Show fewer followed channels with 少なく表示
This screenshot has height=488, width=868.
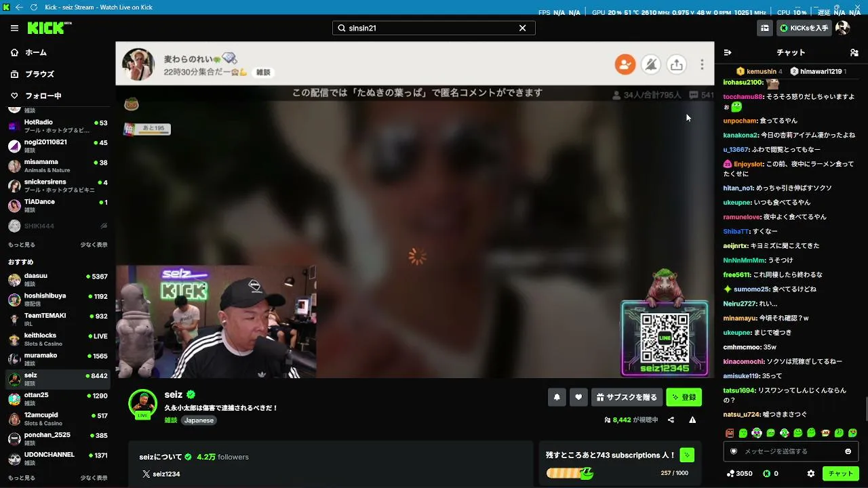coord(94,245)
